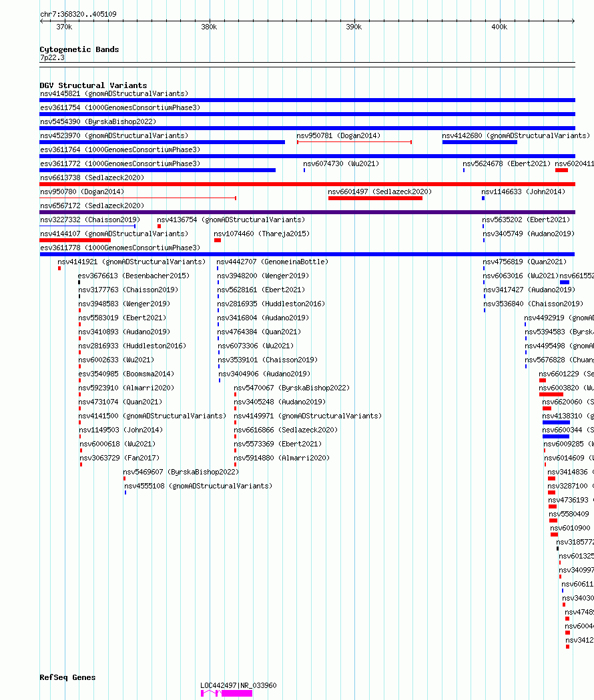This screenshot has height=700, width=594.
Task: Click the esv3676613 (Besenbacher2015) label
Action: [133, 276]
